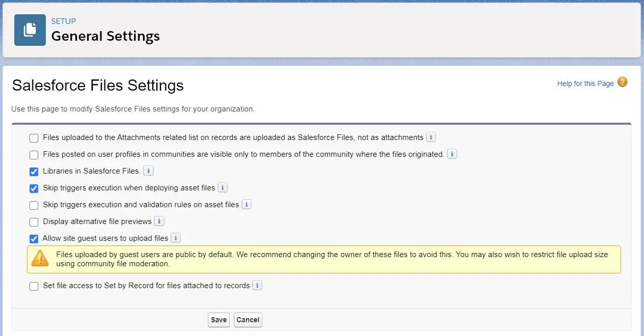Screen dimensions: 644x336
Task: Open the Help for this Page question mark icon
Action: click(x=622, y=82)
